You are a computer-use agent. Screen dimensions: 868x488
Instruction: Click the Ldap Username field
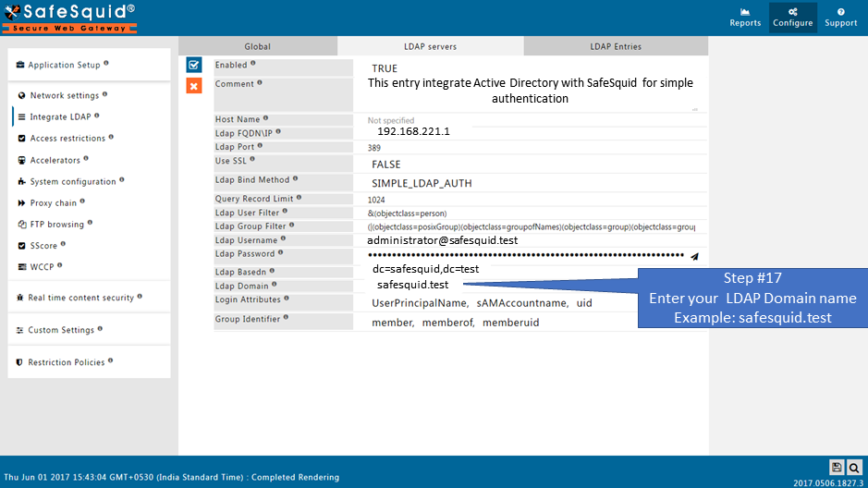tap(531, 240)
